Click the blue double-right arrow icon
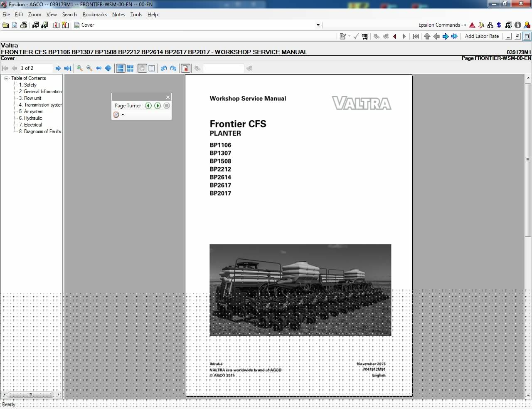 tap(455, 37)
